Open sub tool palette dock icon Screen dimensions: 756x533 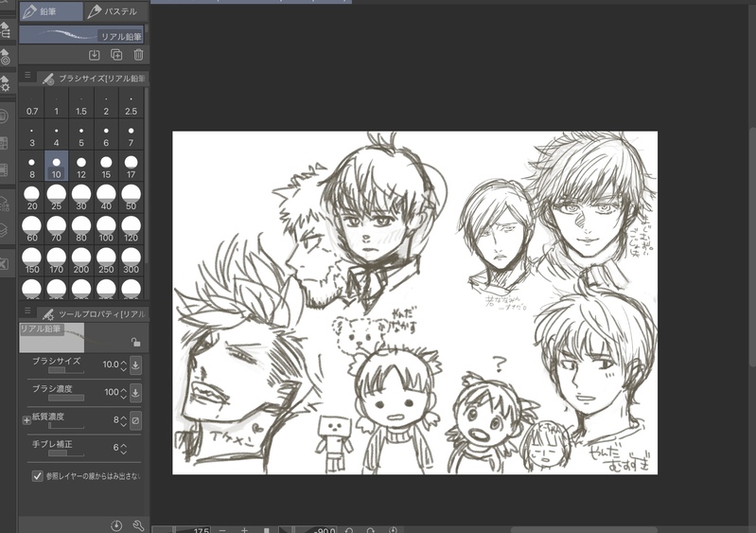[6, 29]
